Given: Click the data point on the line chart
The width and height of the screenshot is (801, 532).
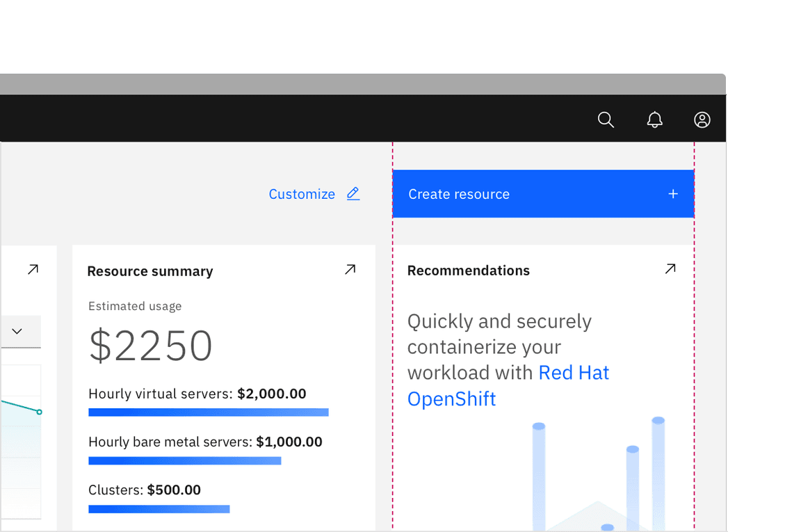Looking at the screenshot, I should [x=40, y=412].
